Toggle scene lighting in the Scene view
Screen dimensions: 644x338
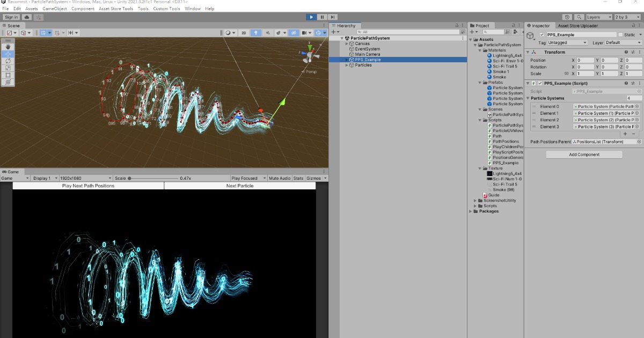[x=256, y=33]
